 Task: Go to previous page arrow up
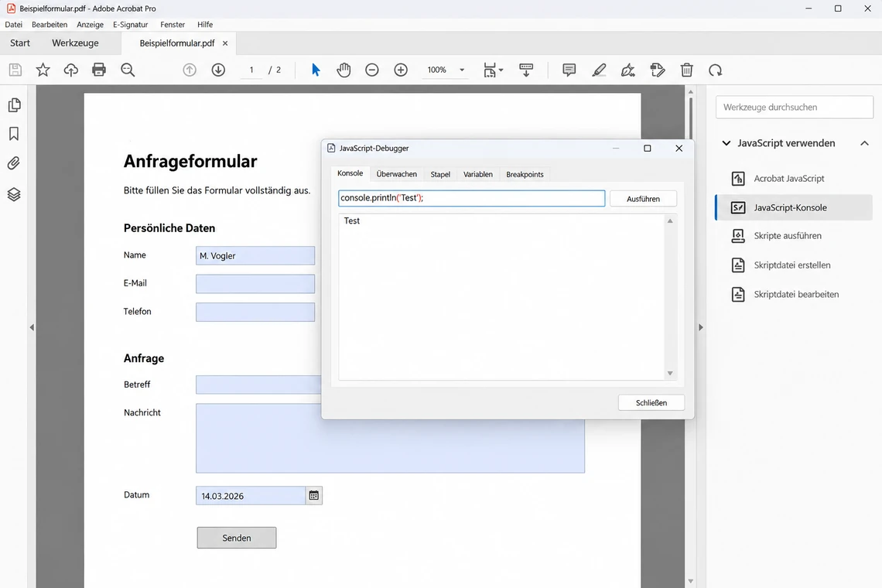(x=190, y=70)
